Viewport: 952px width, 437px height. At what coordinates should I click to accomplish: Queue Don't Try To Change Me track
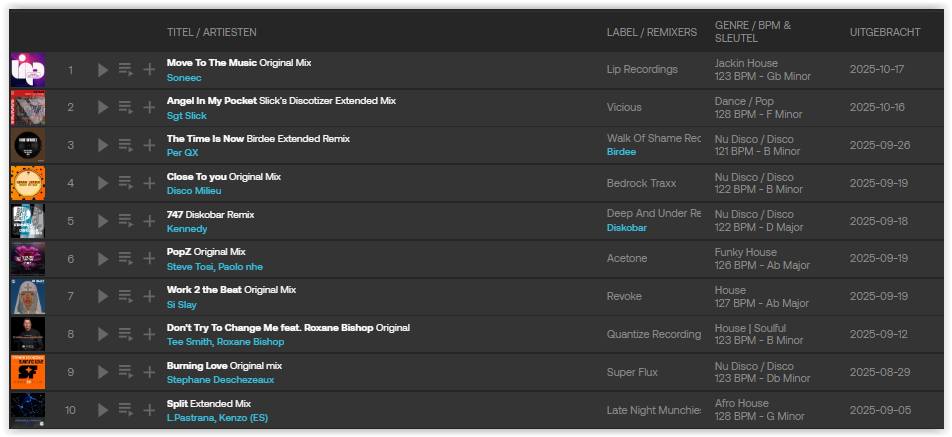pyautogui.click(x=125, y=336)
